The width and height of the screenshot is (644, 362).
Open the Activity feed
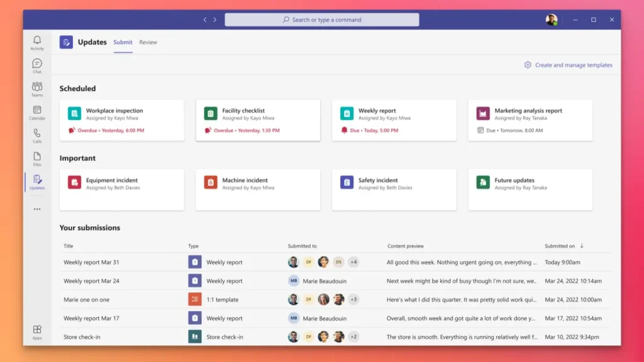click(x=37, y=41)
